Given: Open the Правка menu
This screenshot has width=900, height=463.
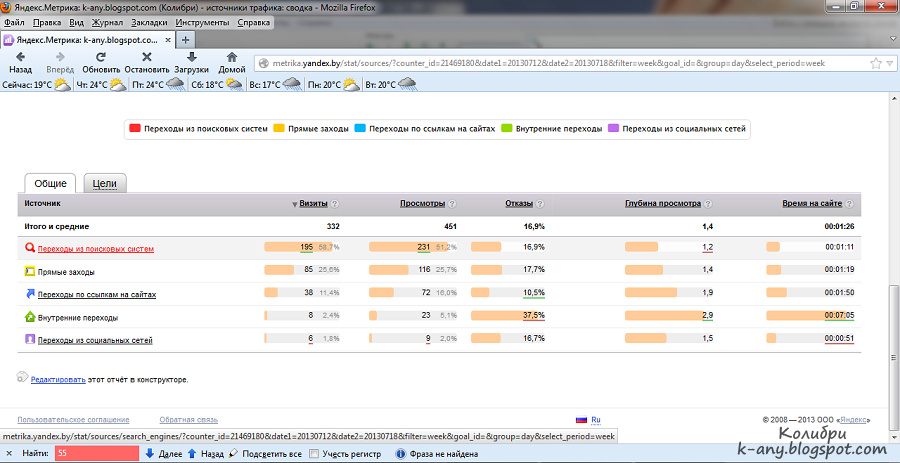Looking at the screenshot, I should point(46,23).
